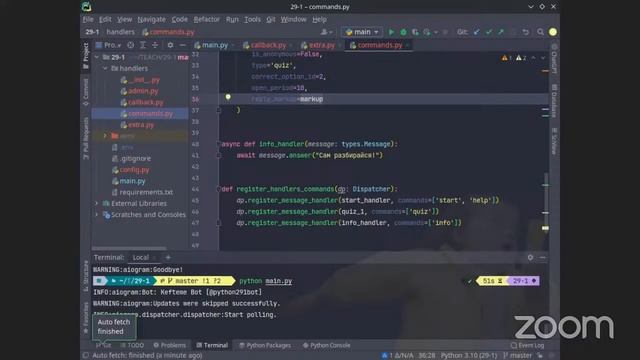Viewport: 640px width, 360px height.
Task: Toggle the Project tool window button on the left sidebar
Action: click(86, 55)
